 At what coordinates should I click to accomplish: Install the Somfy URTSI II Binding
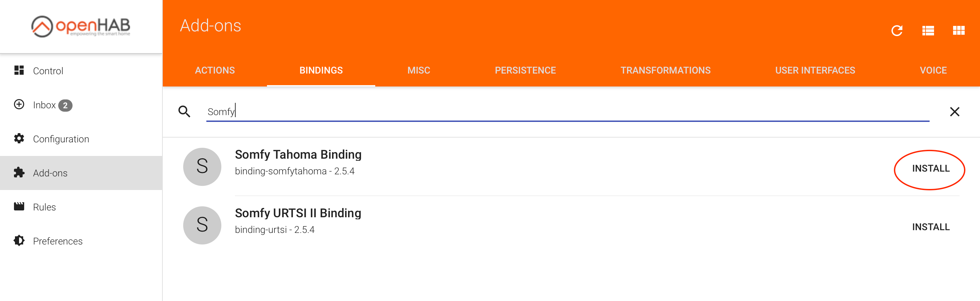click(x=931, y=227)
